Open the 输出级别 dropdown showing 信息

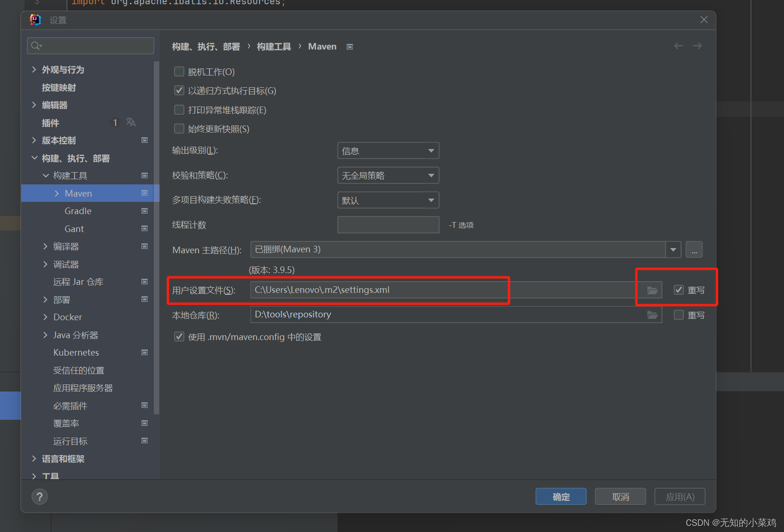pos(388,151)
